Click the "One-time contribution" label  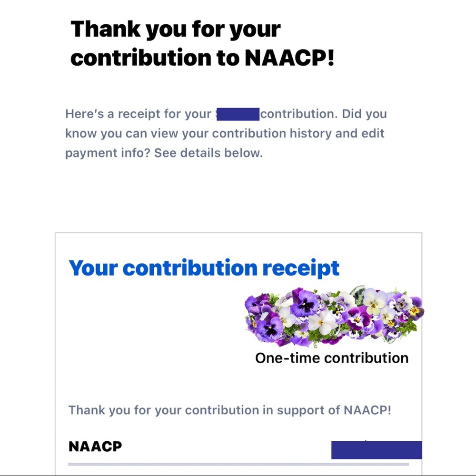coord(332,358)
